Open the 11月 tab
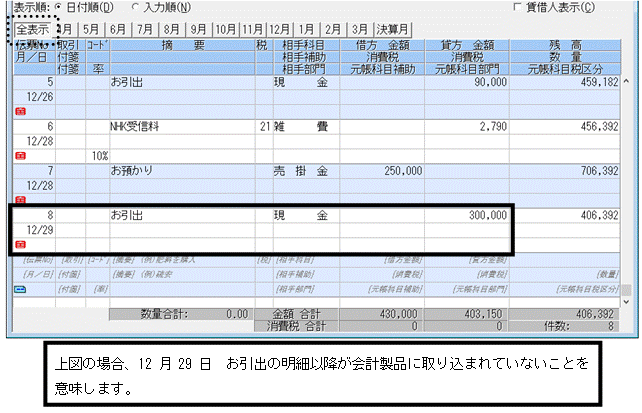 (252, 29)
